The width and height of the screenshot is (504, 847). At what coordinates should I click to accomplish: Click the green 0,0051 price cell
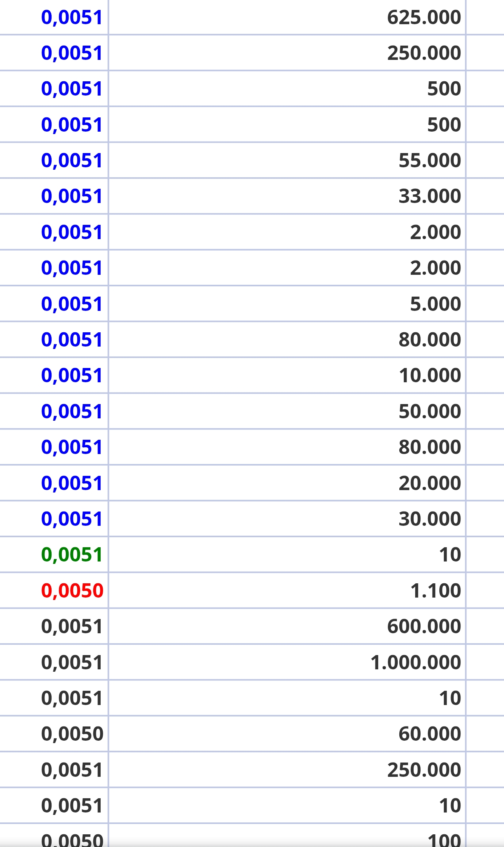(x=72, y=554)
